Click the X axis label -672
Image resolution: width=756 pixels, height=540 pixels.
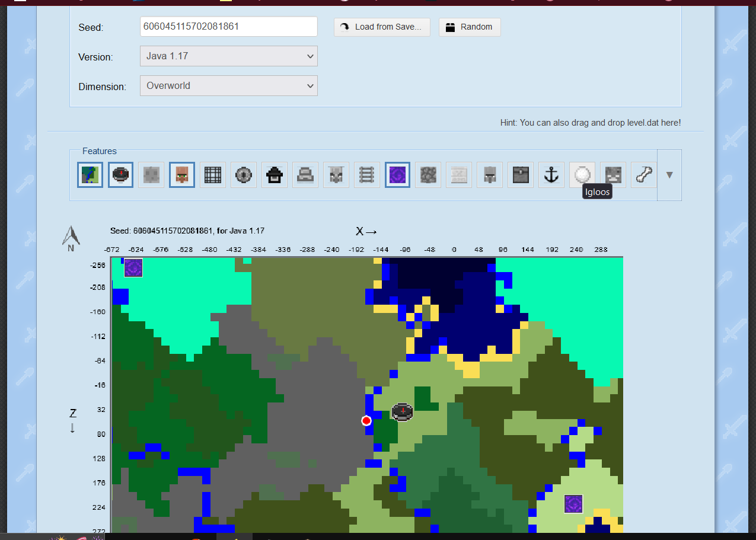pos(112,250)
